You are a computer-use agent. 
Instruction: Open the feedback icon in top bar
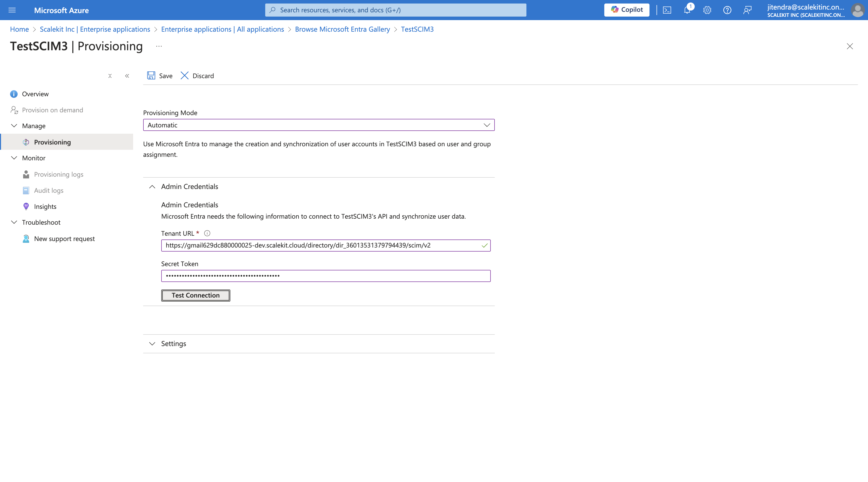coord(747,10)
